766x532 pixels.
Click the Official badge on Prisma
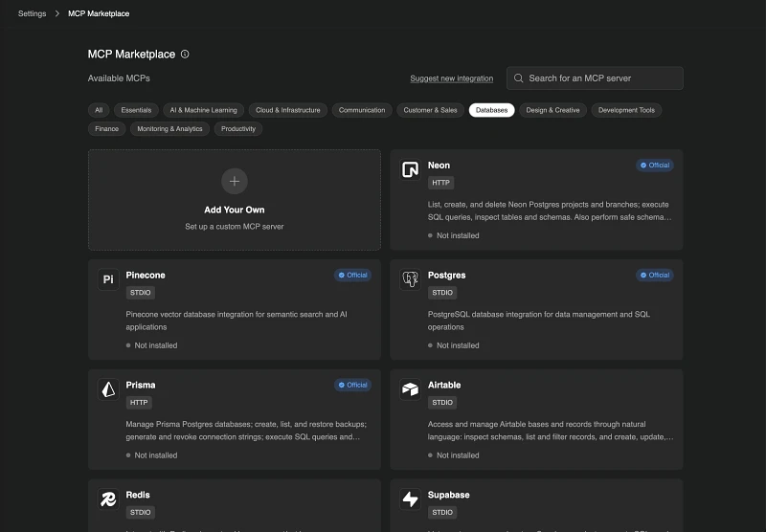(x=352, y=385)
